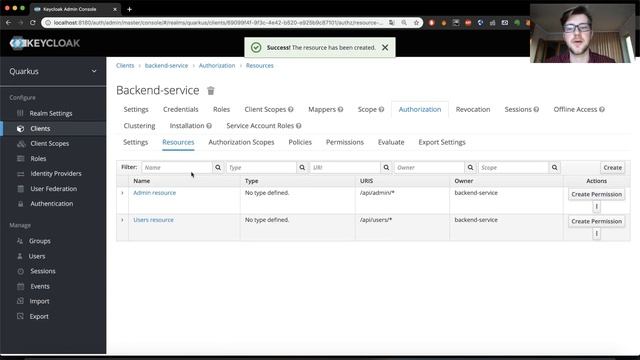Switch to the Roles client tab
This screenshot has height=360, width=640.
click(221, 109)
